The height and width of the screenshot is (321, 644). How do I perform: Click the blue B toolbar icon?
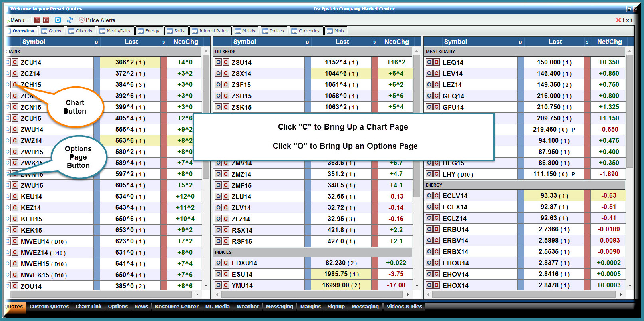(58, 20)
